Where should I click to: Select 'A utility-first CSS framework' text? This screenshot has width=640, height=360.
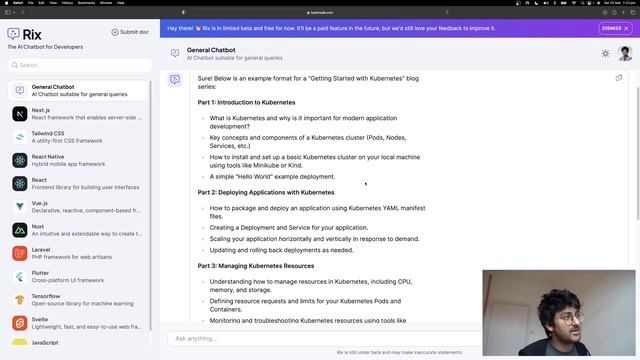[67, 141]
